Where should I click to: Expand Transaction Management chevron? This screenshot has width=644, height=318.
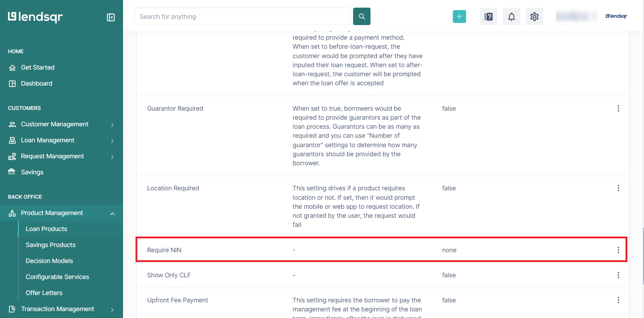[112, 310]
